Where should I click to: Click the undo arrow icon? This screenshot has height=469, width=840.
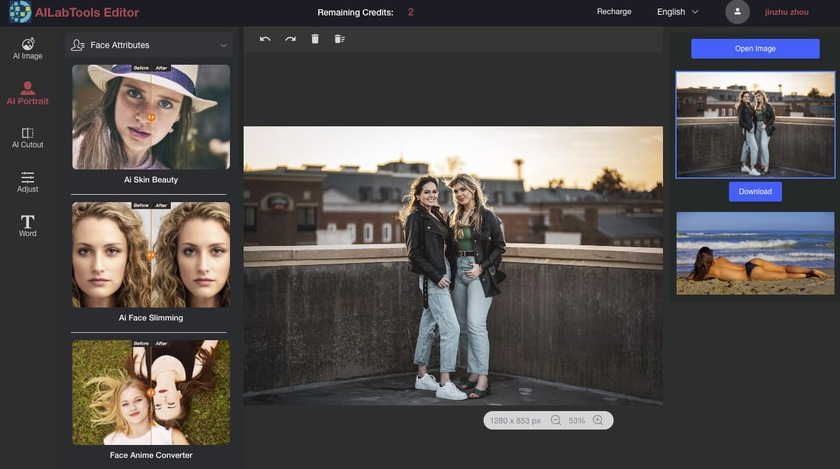click(x=265, y=39)
